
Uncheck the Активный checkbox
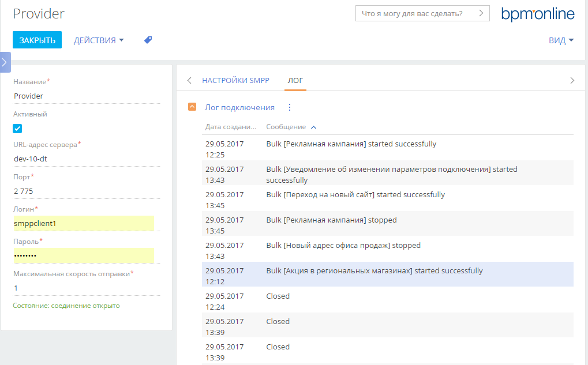tap(17, 129)
